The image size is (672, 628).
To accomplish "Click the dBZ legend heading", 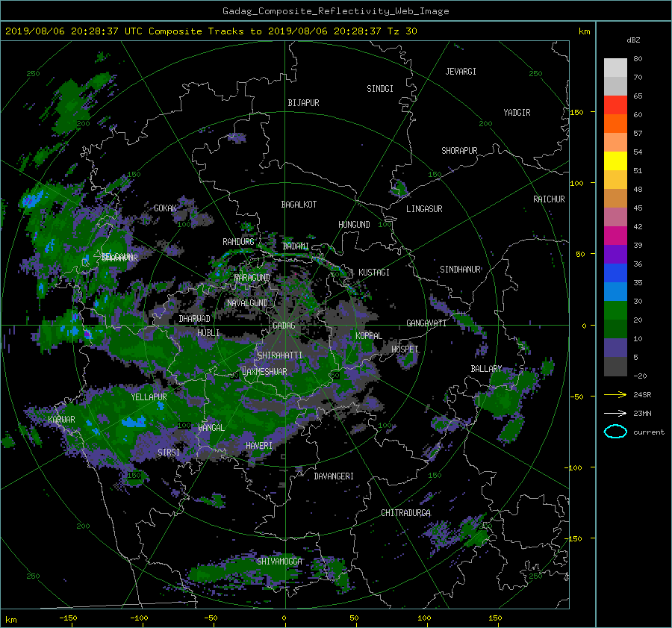I will [633, 40].
